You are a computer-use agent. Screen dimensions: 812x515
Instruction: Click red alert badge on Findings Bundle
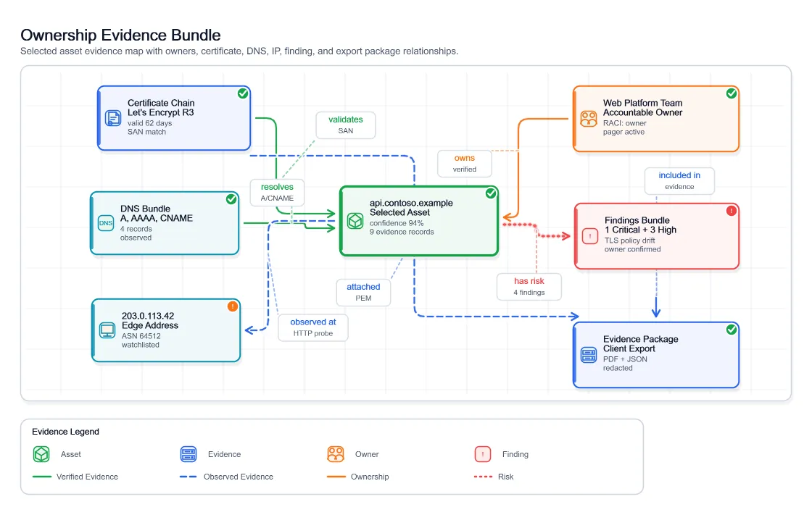point(732,211)
